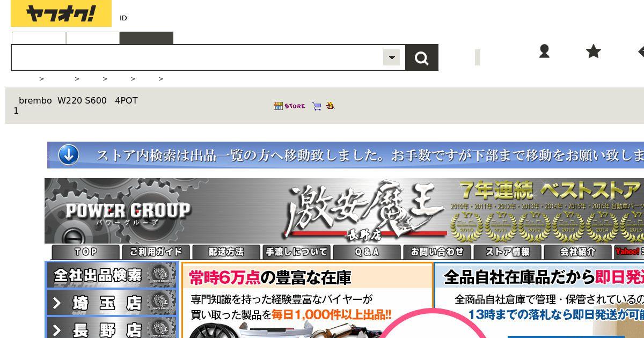
Task: Focus the main search input field
Action: 197,57
